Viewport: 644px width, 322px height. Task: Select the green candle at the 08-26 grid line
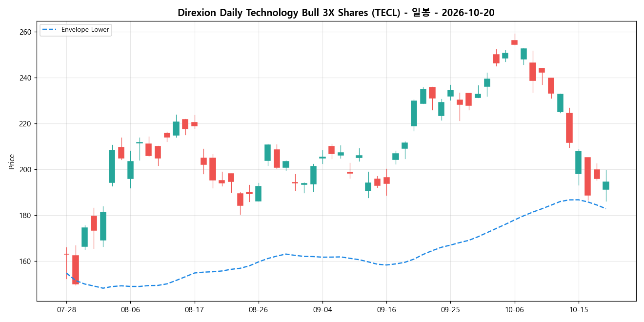(x=259, y=194)
